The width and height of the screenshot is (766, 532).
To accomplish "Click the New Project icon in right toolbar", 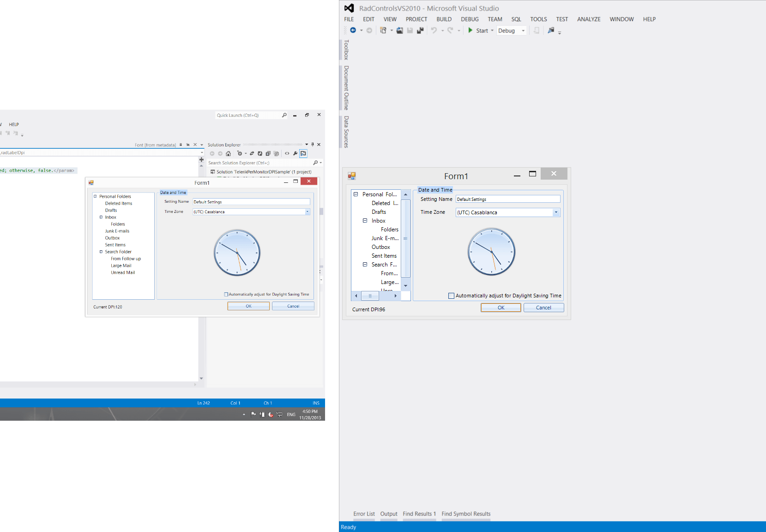I will (x=383, y=30).
